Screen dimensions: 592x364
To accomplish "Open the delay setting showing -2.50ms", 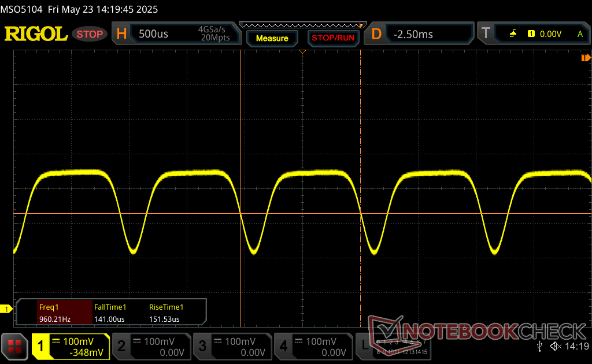I will pos(421,34).
